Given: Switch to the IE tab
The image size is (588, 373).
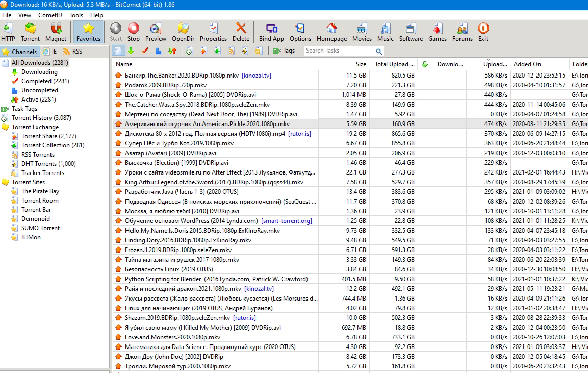Looking at the screenshot, I should tap(50, 52).
